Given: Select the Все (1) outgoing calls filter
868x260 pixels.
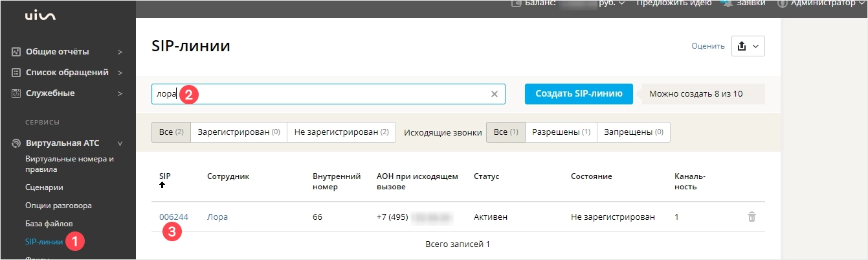Looking at the screenshot, I should (506, 132).
